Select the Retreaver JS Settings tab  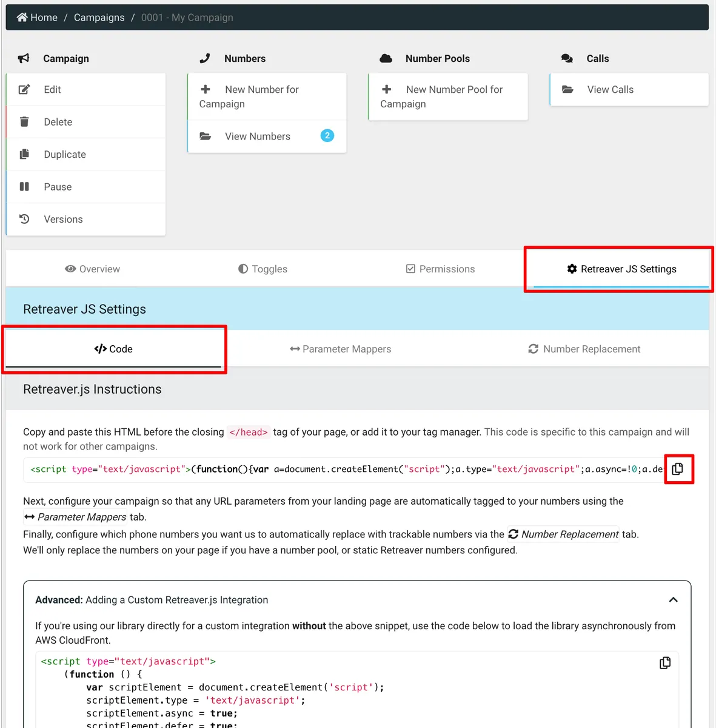point(621,269)
